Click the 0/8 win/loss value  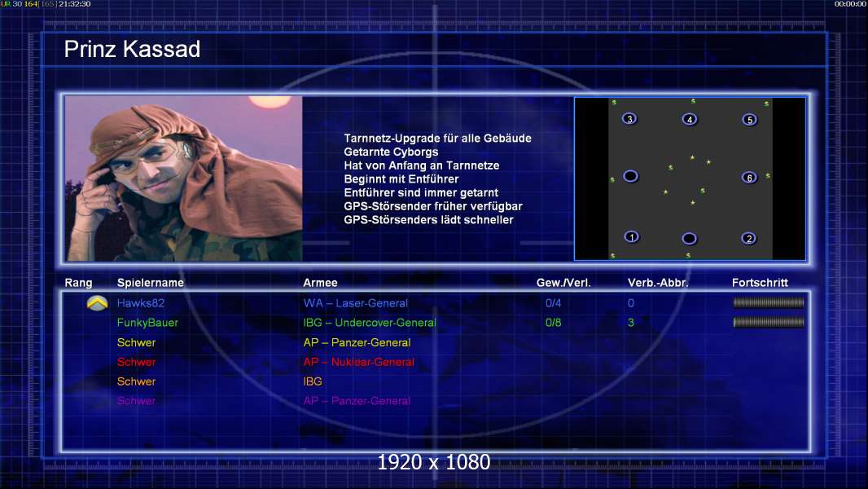[553, 322]
